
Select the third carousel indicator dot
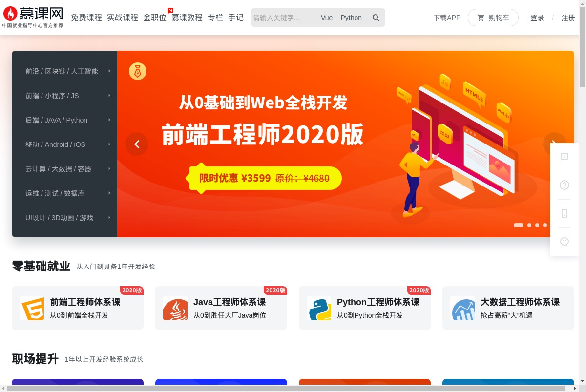click(x=537, y=225)
